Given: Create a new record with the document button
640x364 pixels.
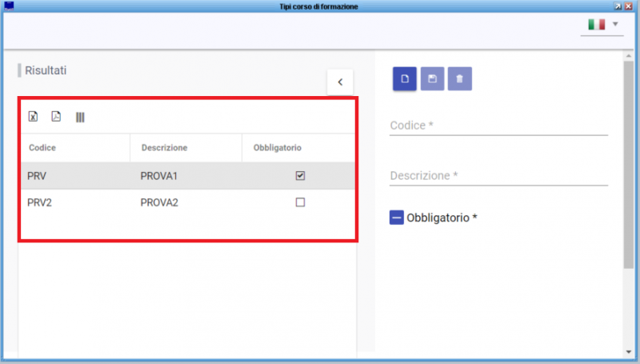Looking at the screenshot, I should 405,78.
